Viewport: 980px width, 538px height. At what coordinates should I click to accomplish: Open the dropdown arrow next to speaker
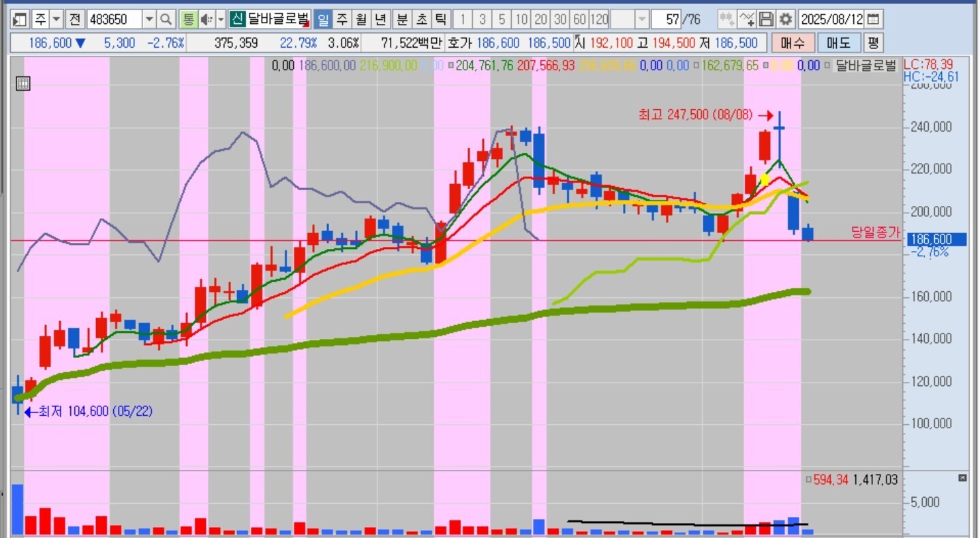(x=220, y=19)
